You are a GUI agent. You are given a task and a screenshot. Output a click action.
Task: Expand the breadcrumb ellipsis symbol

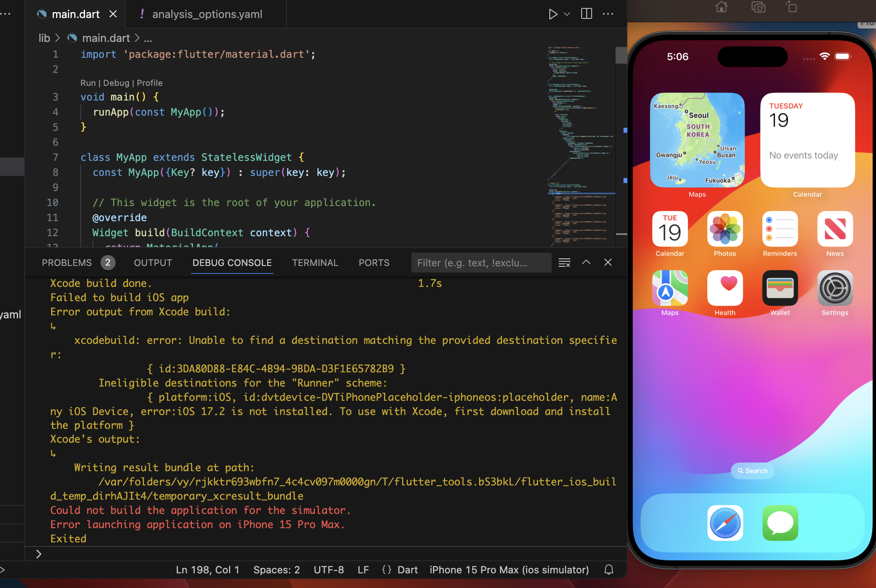point(148,39)
